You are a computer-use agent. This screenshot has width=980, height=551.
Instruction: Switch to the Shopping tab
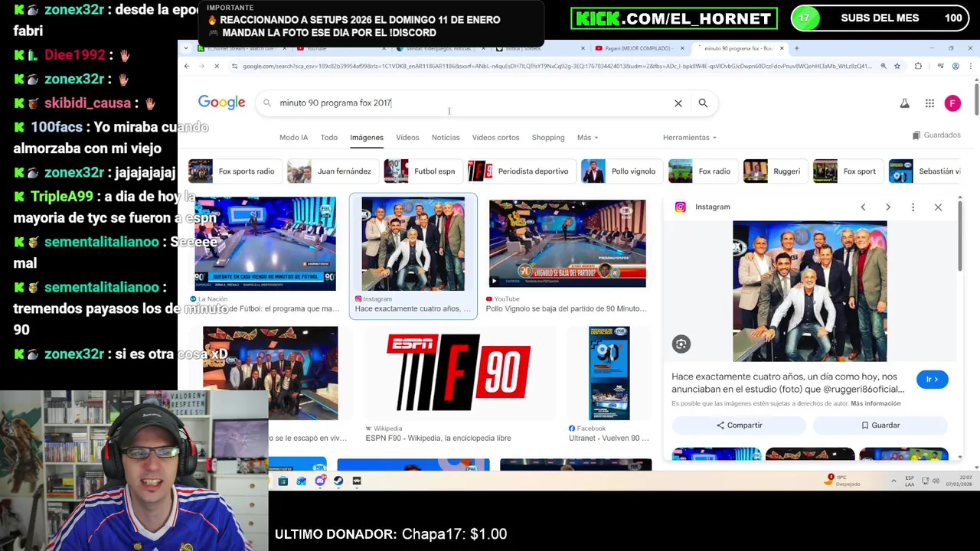(x=548, y=138)
